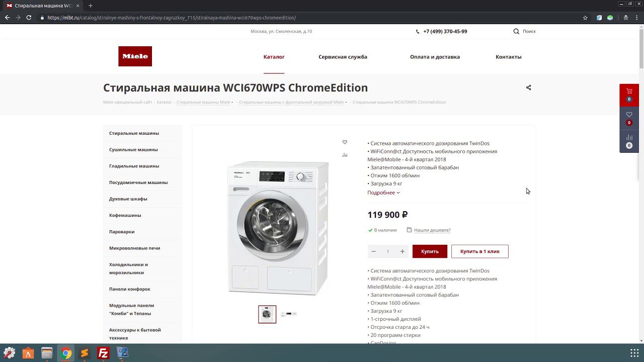Image resolution: width=644 pixels, height=362 pixels.
Task: Open the share icon beside the product title
Action: click(528, 87)
